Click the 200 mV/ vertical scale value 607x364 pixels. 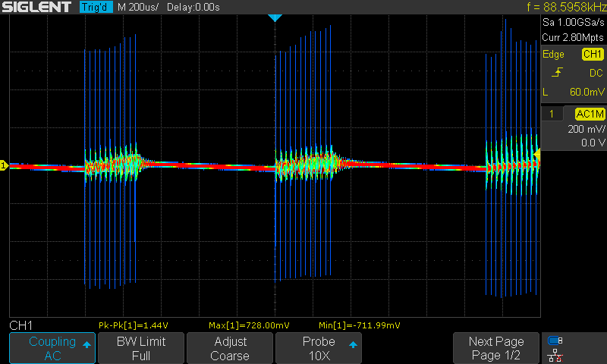click(586, 129)
